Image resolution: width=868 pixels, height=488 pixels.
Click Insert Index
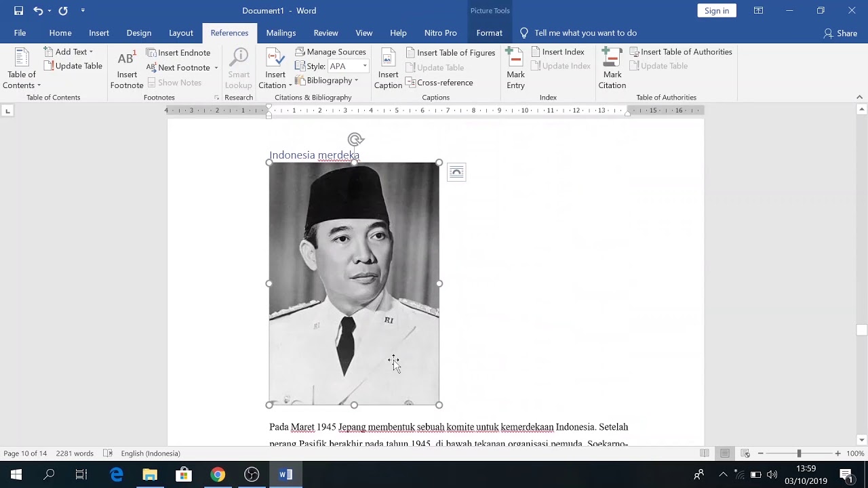557,52
